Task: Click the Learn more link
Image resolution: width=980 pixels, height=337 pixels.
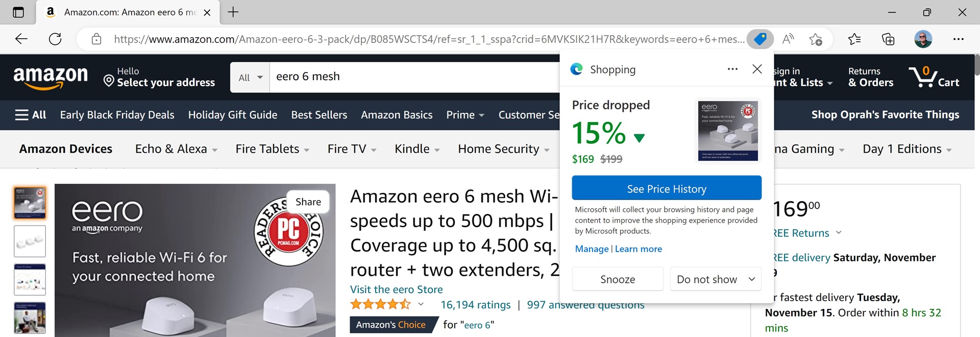Action: [x=638, y=249]
